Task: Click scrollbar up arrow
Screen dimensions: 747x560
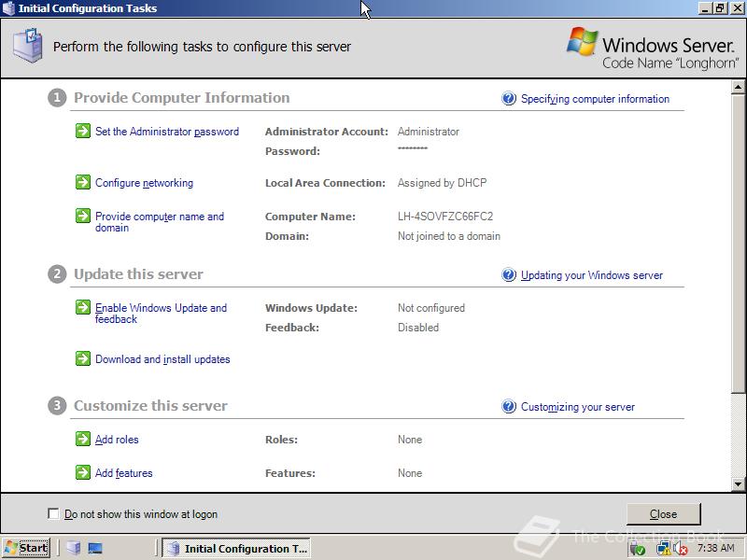Action: [738, 87]
